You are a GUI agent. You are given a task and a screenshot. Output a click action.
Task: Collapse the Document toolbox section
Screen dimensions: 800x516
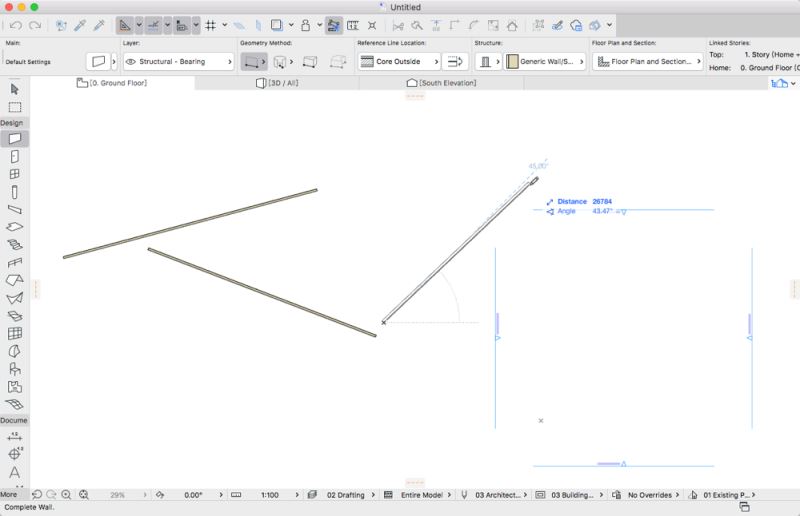point(14,421)
